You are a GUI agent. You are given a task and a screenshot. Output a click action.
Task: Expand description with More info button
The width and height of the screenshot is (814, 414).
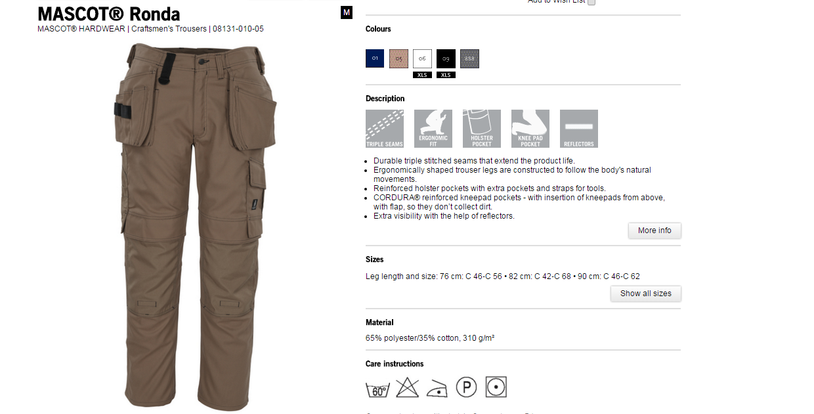[655, 231]
